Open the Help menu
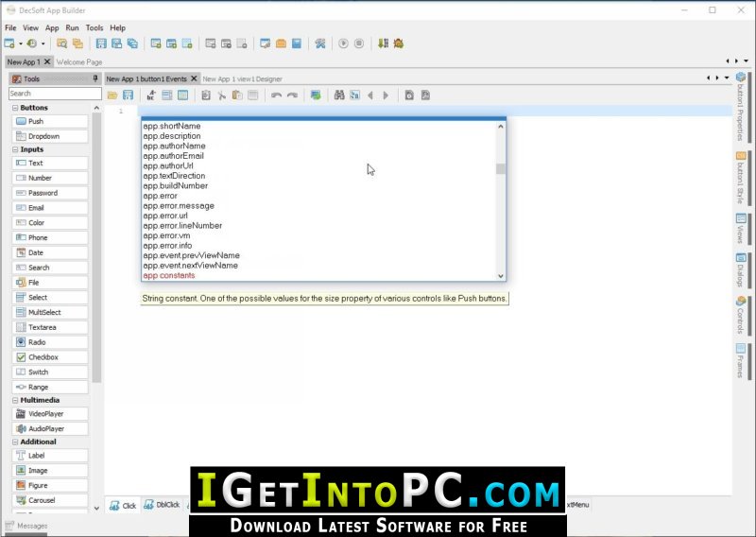This screenshot has height=537, width=756. (x=117, y=28)
